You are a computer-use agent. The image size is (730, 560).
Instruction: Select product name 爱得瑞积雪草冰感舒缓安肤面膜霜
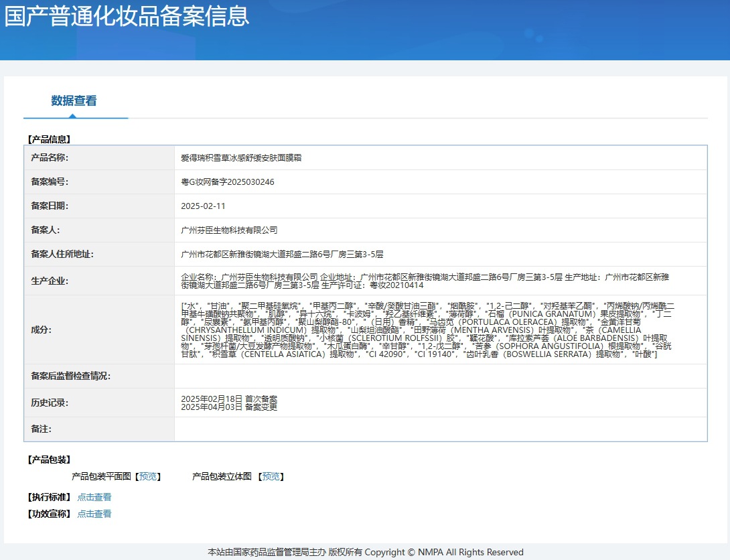(x=241, y=158)
